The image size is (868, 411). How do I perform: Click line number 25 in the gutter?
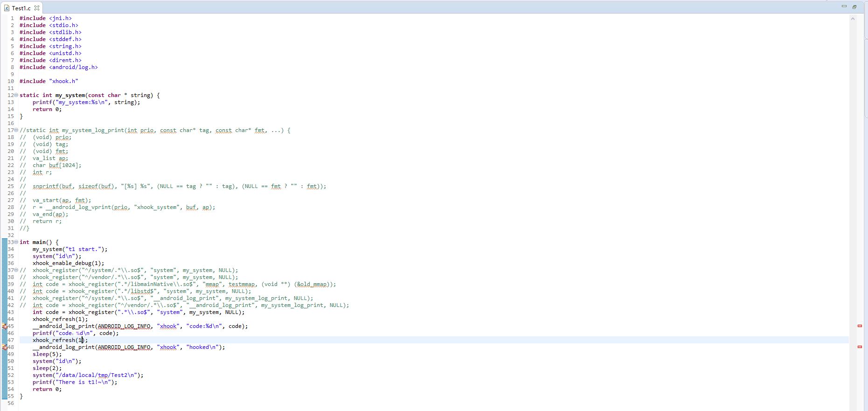(x=11, y=186)
